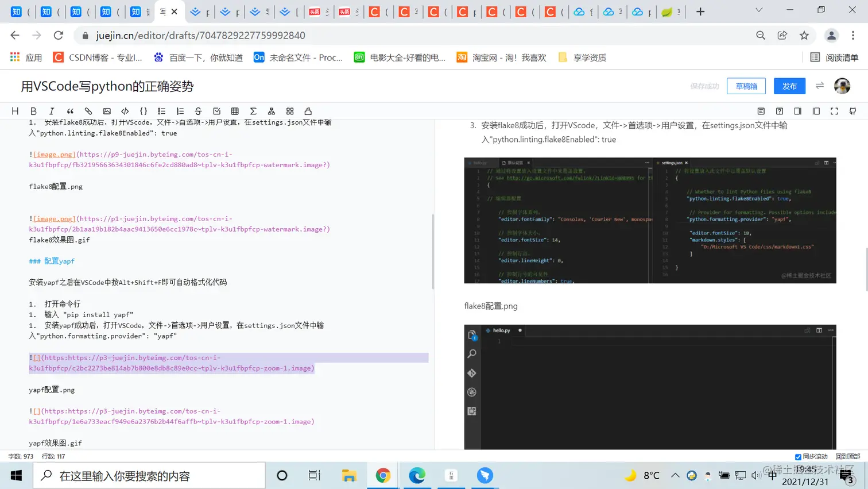868x489 pixels.
Task: Insert a Mermaid diagram with the chart icon
Action: (x=272, y=111)
